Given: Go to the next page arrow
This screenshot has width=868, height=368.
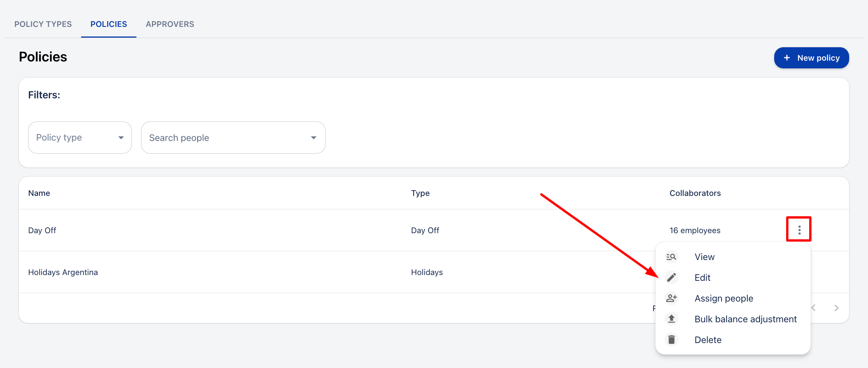Looking at the screenshot, I should (x=836, y=308).
